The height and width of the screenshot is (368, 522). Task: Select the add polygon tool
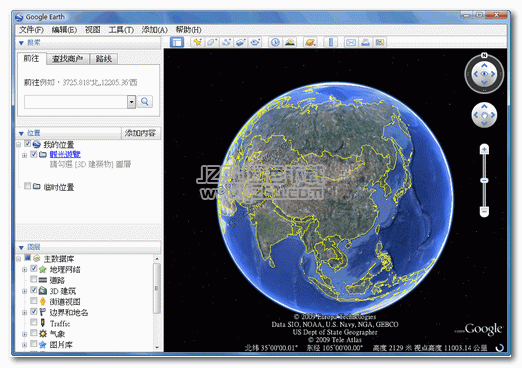point(212,42)
